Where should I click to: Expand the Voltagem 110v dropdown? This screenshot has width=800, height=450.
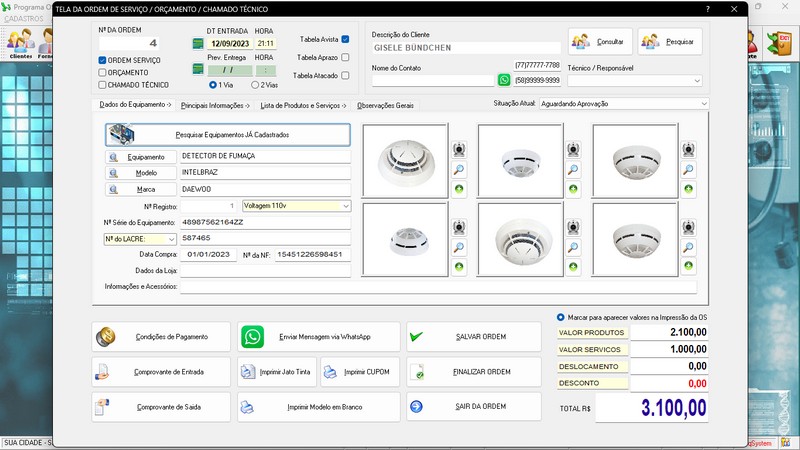(346, 206)
